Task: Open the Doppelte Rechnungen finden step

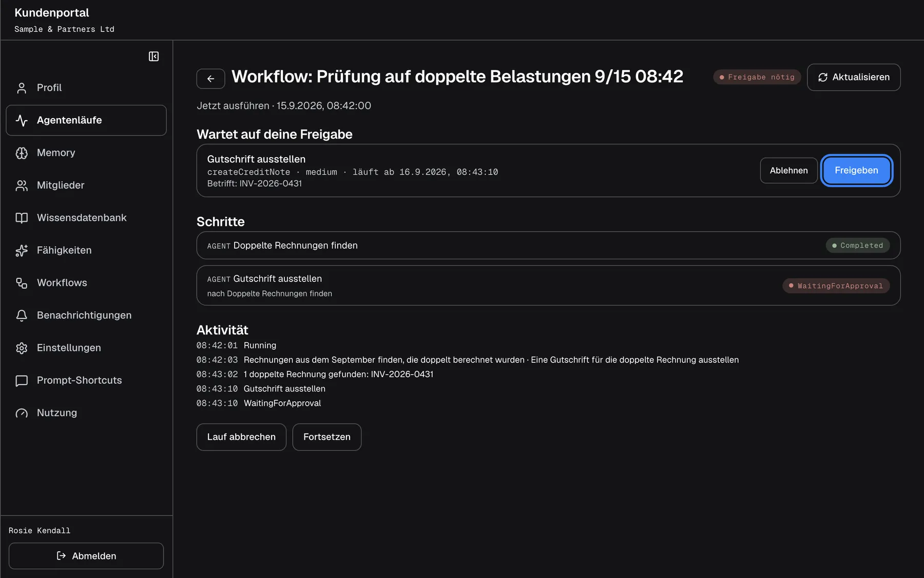Action: click(548, 246)
